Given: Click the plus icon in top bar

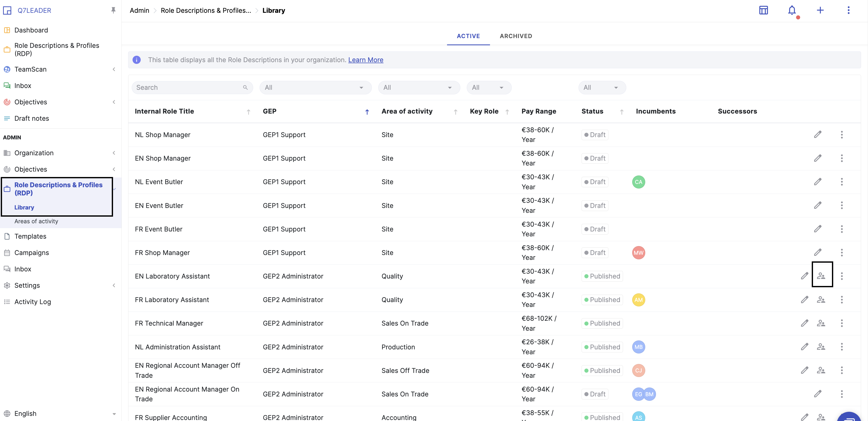Looking at the screenshot, I should [x=820, y=10].
